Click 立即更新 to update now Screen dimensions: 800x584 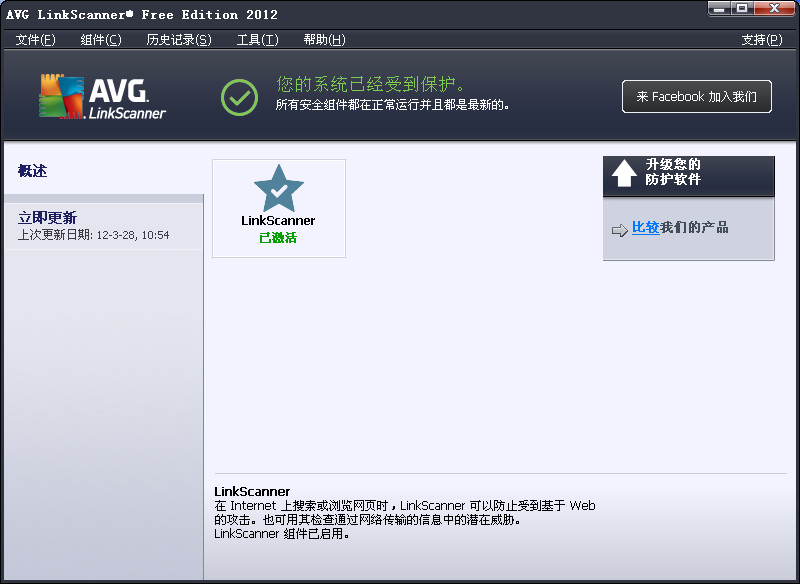pos(47,218)
